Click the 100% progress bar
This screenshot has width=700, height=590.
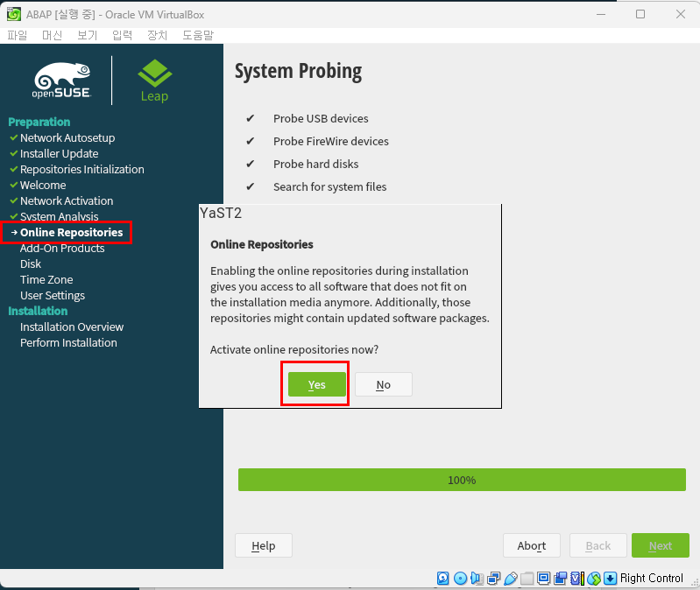click(462, 480)
